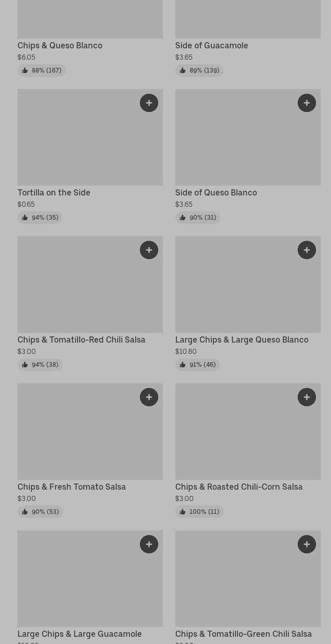Open Side of Guacamole item name
Screen dimensions: 331x644
(x=211, y=45)
